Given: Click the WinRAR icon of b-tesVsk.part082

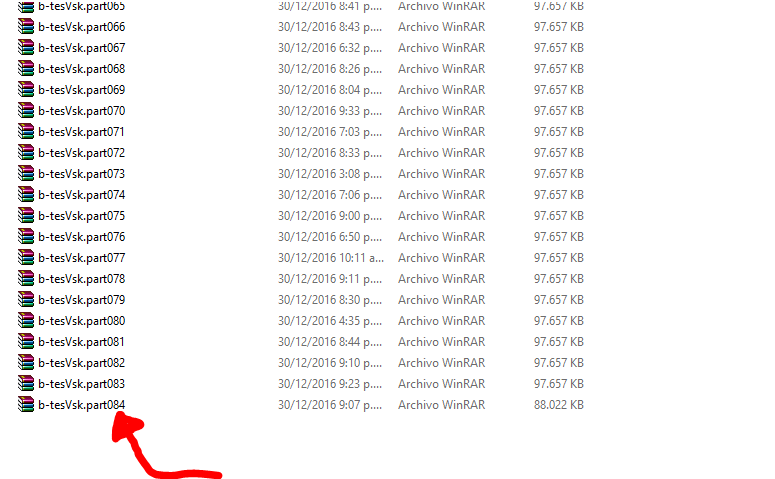Looking at the screenshot, I should [26, 363].
